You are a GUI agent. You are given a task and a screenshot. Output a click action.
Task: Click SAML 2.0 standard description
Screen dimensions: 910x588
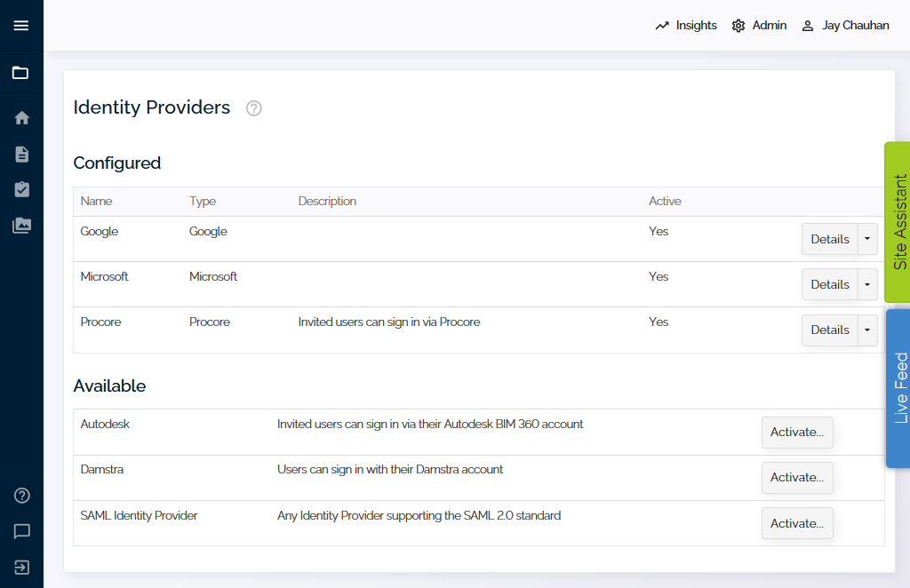pos(419,515)
